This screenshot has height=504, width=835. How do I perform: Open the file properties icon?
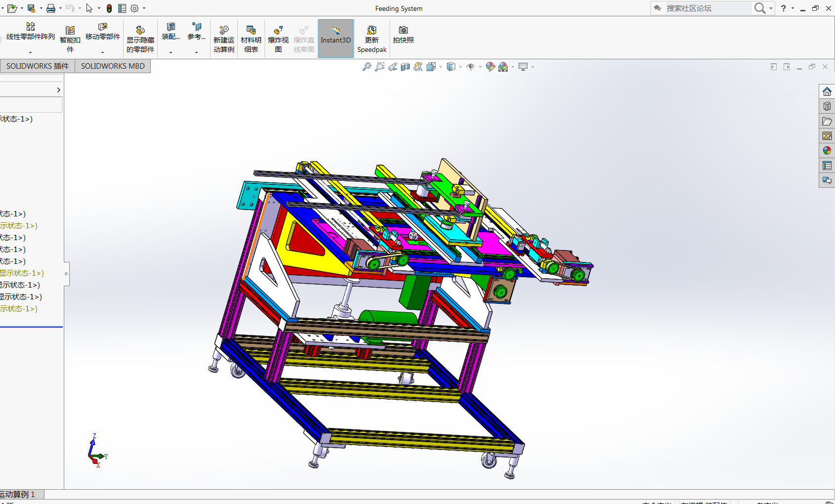[122, 8]
